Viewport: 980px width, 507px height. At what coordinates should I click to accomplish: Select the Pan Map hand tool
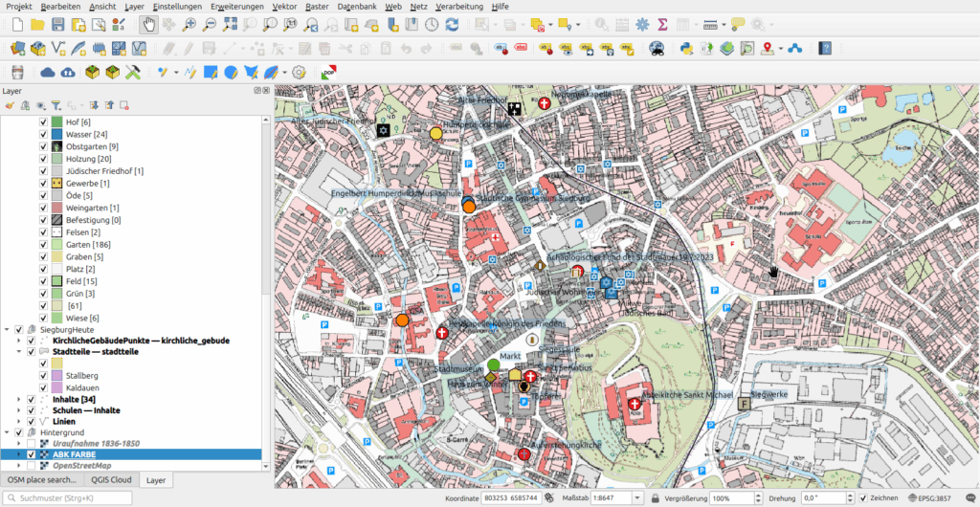149,25
